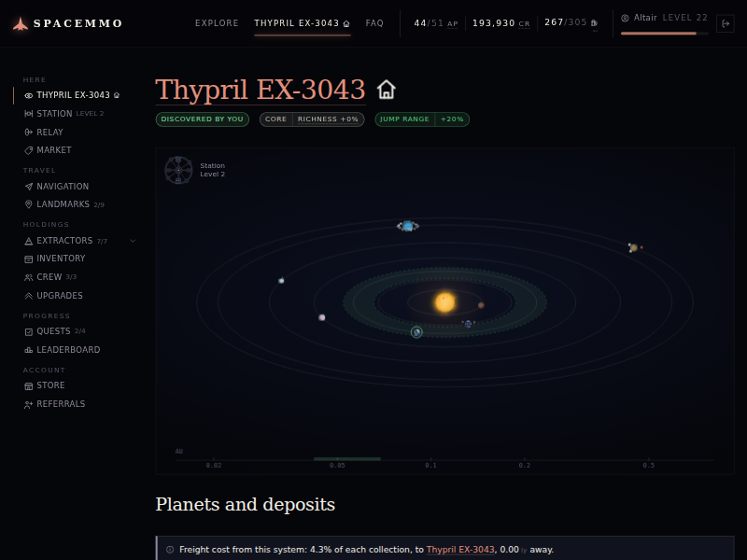
Task: Click the SpaceMMO rocket logo icon
Action: coord(20,23)
